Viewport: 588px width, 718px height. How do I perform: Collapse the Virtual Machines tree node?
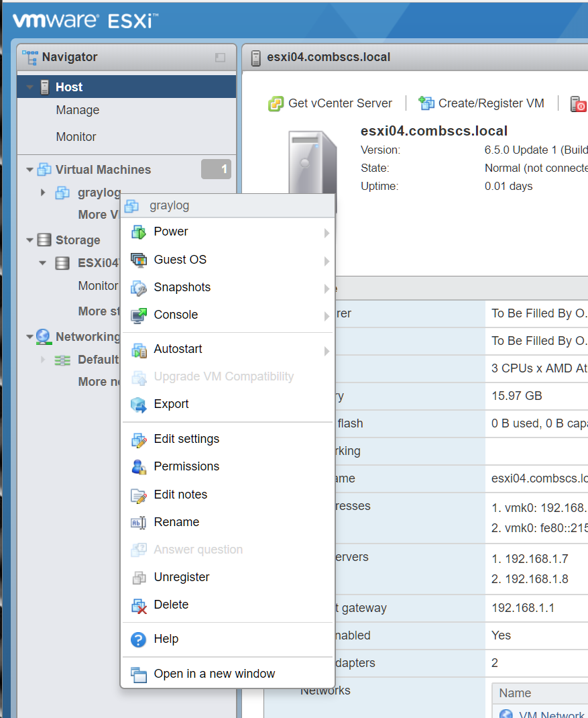(x=30, y=170)
